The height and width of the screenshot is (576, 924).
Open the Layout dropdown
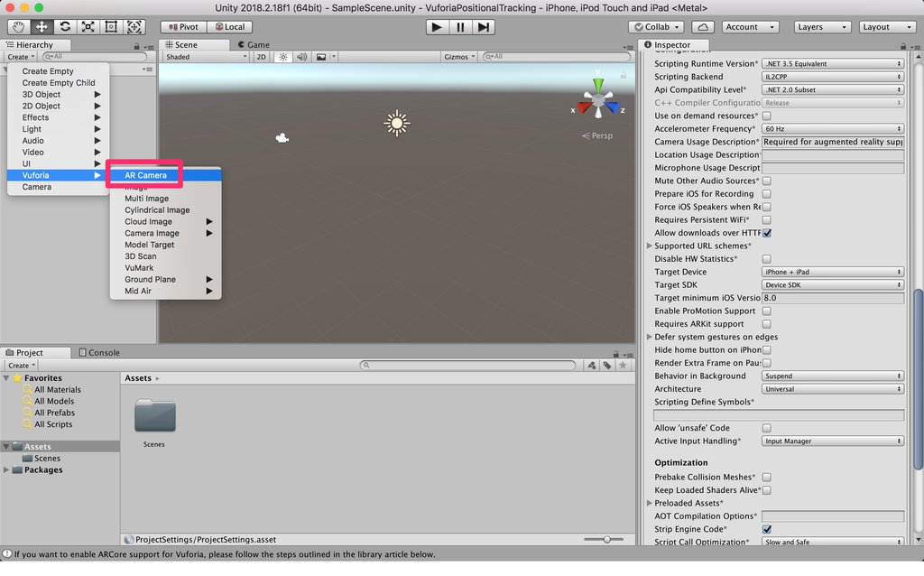pos(886,27)
